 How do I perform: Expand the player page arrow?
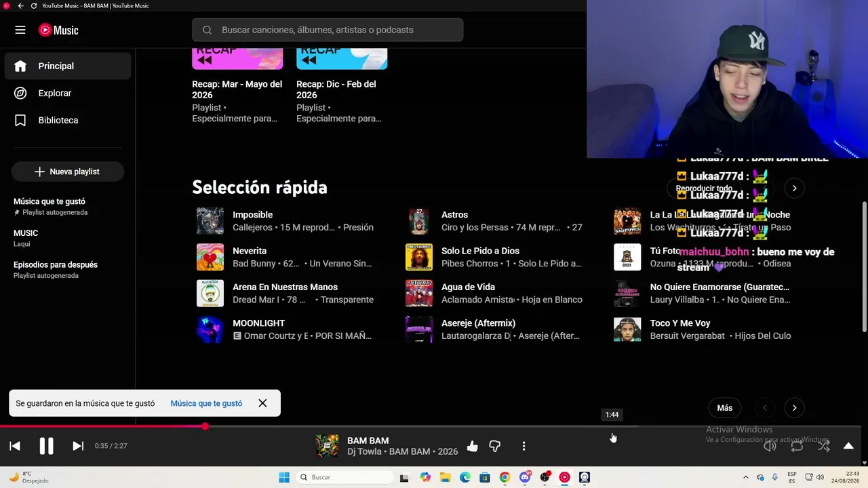tap(848, 446)
